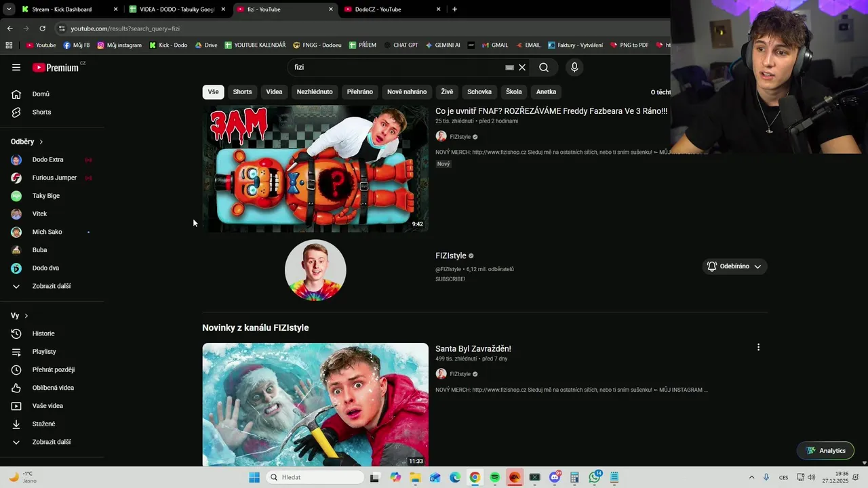Open FIZIstyle round channel avatar
Image resolution: width=868 pixels, height=488 pixels.
coord(315,270)
